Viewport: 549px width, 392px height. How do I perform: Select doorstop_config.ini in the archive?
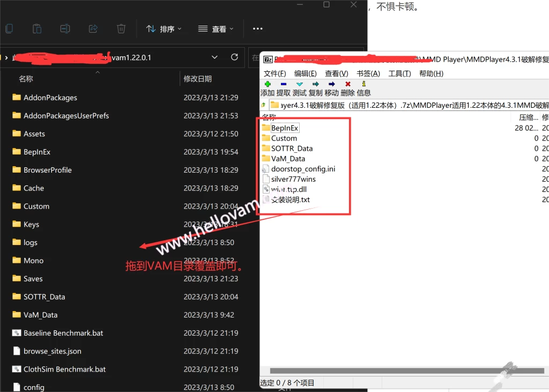pyautogui.click(x=303, y=169)
